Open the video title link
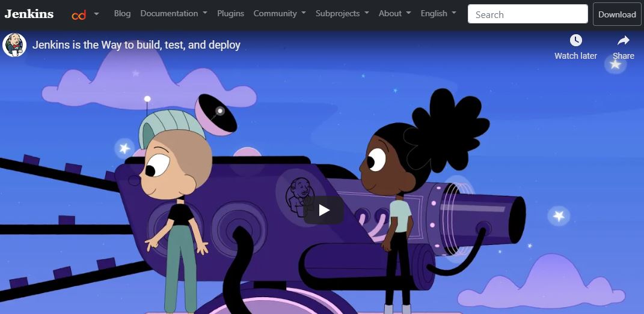The image size is (644, 314). tap(136, 44)
